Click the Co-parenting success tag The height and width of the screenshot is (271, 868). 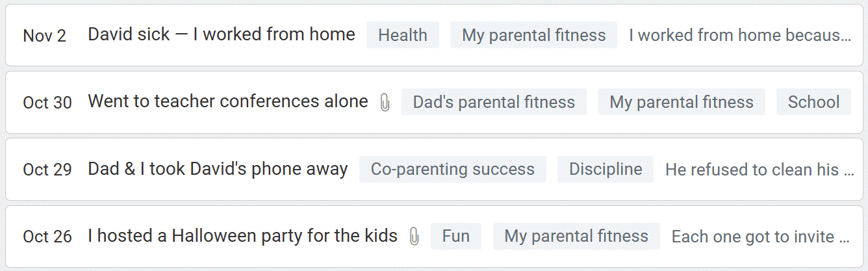pyautogui.click(x=452, y=170)
